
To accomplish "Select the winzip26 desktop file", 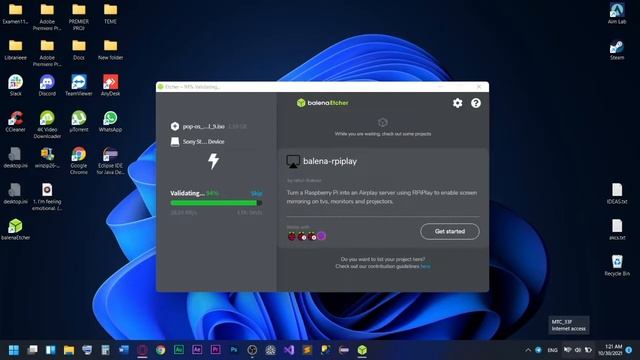I will coord(47,158).
